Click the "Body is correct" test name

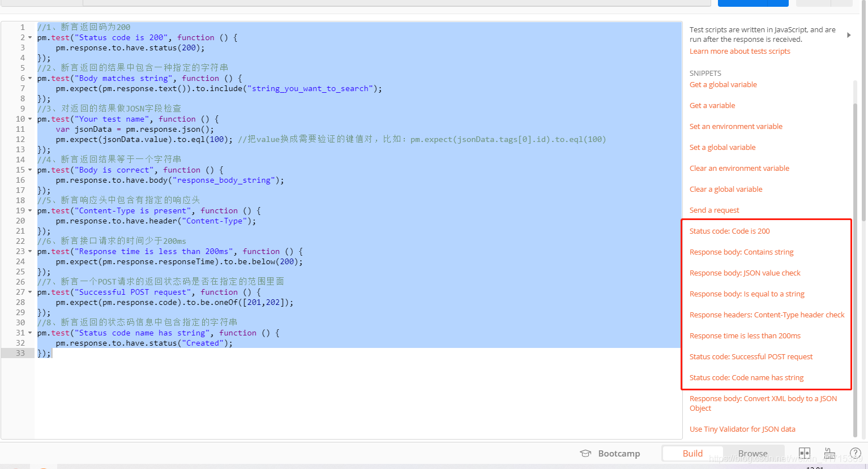tap(114, 170)
